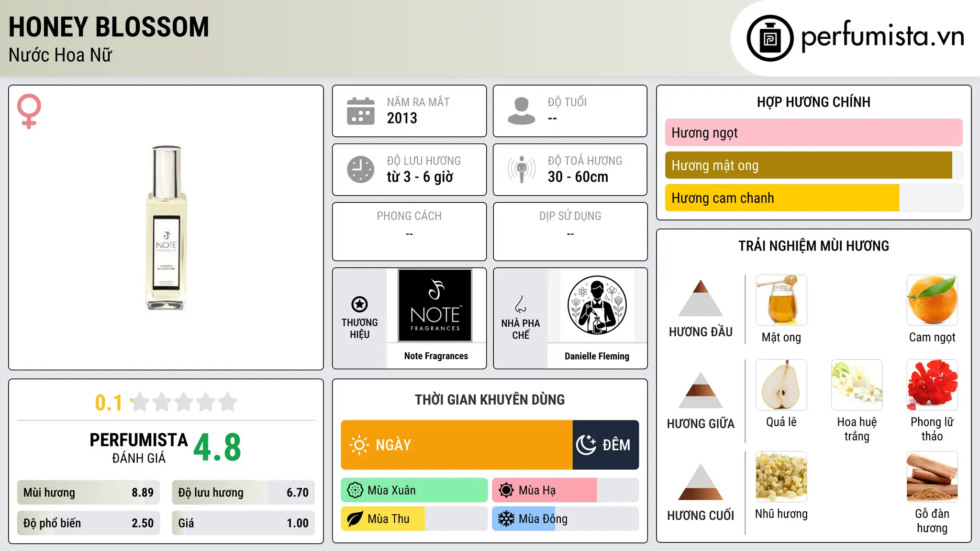The height and width of the screenshot is (551, 980).
Task: Click the Hương mật ong accord bar
Action: pyautogui.click(x=814, y=165)
